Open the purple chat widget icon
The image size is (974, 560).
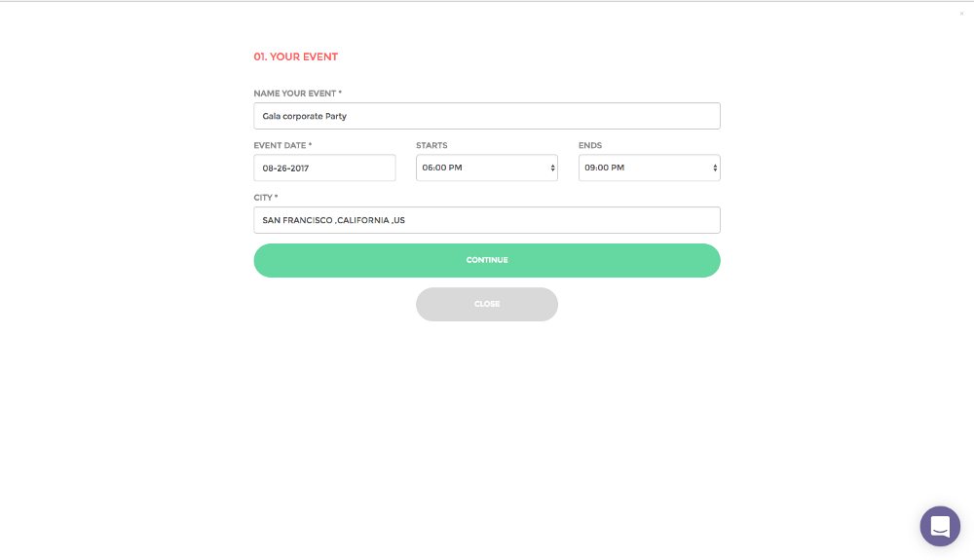point(940,526)
